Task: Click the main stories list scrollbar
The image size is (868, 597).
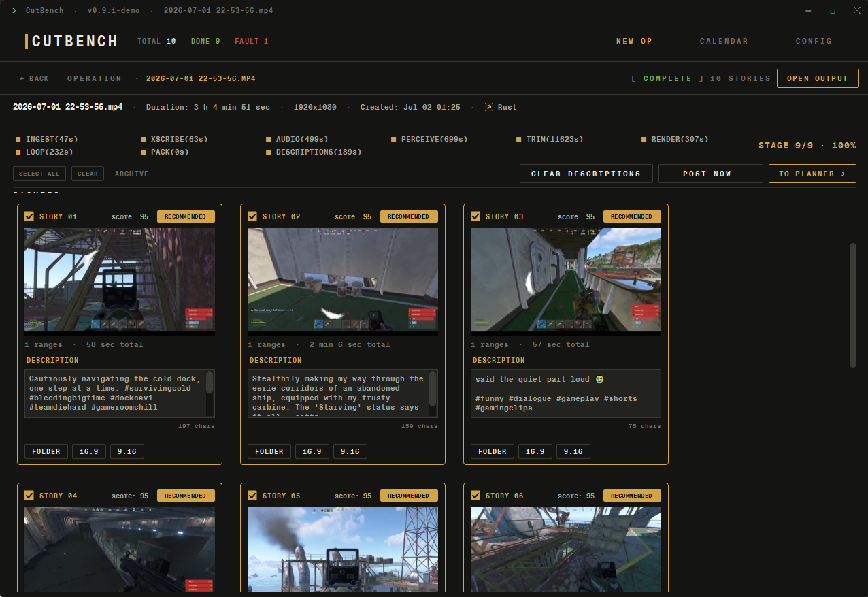Action: (853, 305)
